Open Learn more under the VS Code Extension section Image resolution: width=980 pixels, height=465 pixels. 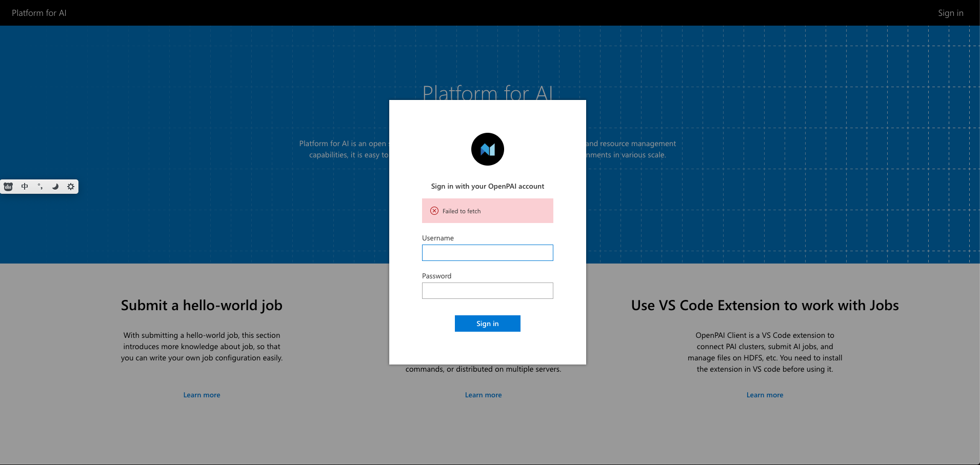765,395
